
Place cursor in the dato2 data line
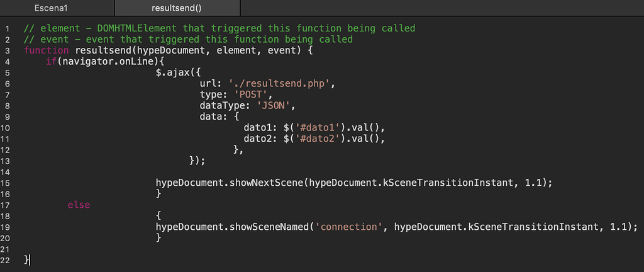(314, 139)
